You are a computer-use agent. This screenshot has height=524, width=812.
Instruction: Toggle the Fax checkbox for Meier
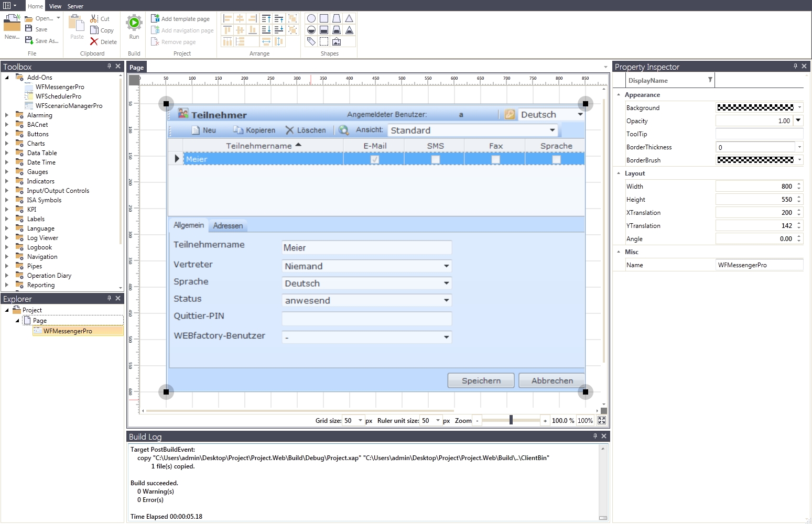pos(495,159)
